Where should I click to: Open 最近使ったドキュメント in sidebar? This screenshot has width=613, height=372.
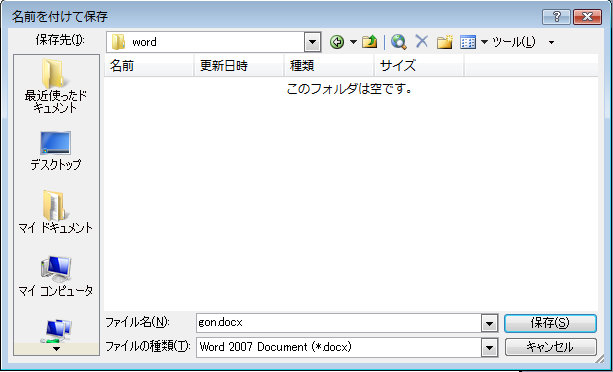(56, 86)
